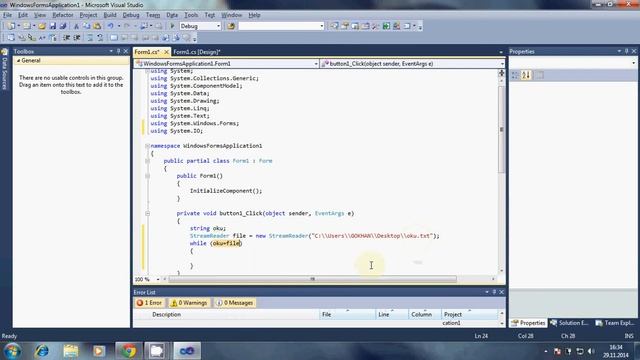The height and width of the screenshot is (360, 640).
Task: Click the editor scroll-down arrow
Action: 501,271
